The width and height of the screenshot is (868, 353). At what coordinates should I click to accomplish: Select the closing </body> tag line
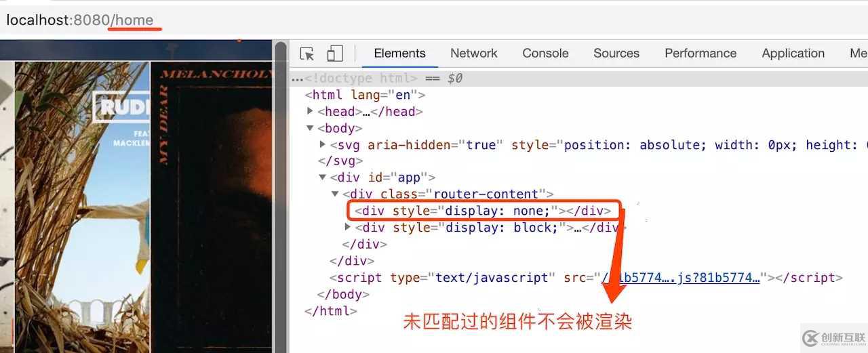[343, 294]
